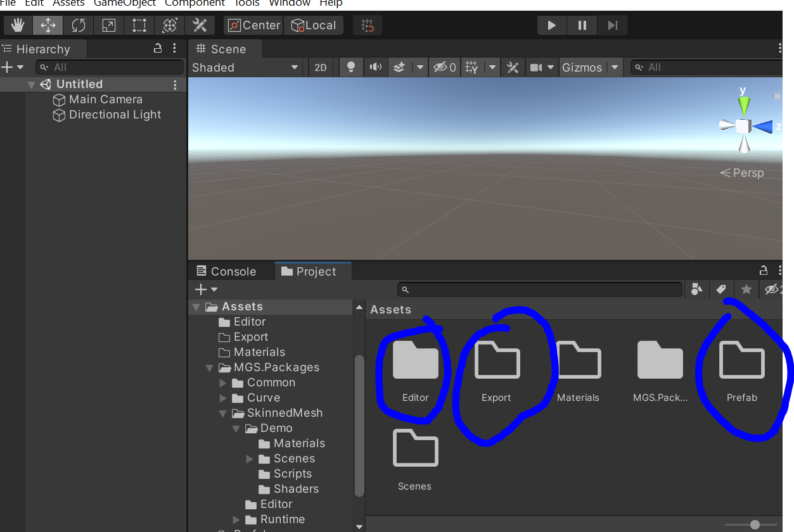This screenshot has height=532, width=794.
Task: Open Gizmos dropdown arrow
Action: 615,67
